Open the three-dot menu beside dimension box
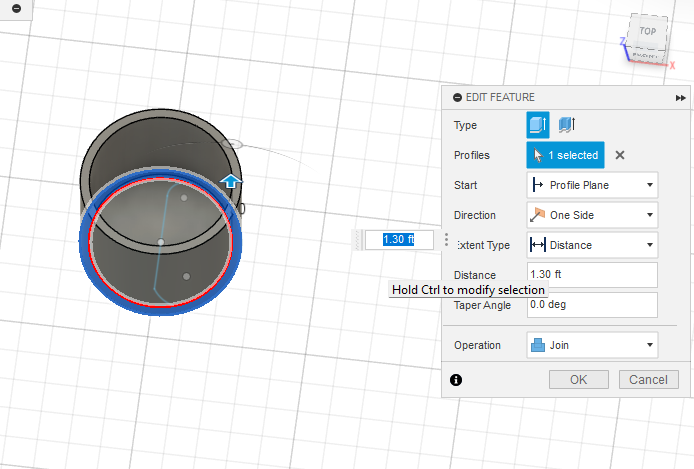The image size is (694, 469). (x=446, y=240)
